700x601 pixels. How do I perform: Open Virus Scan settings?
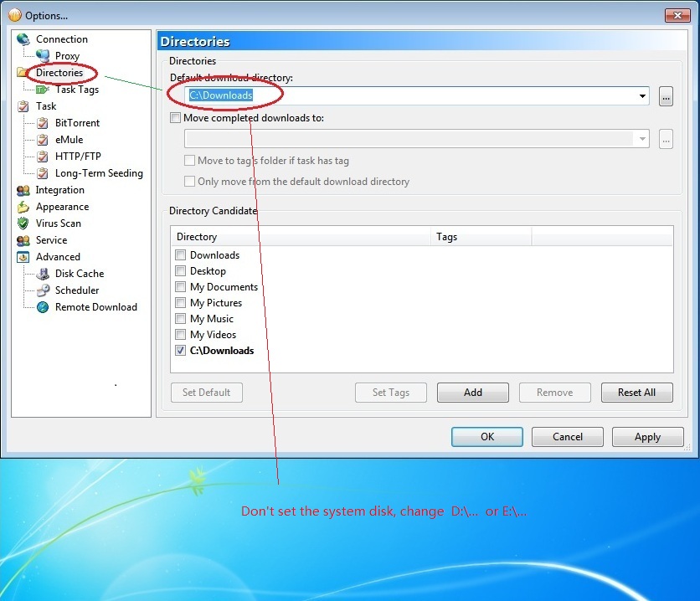coord(59,223)
